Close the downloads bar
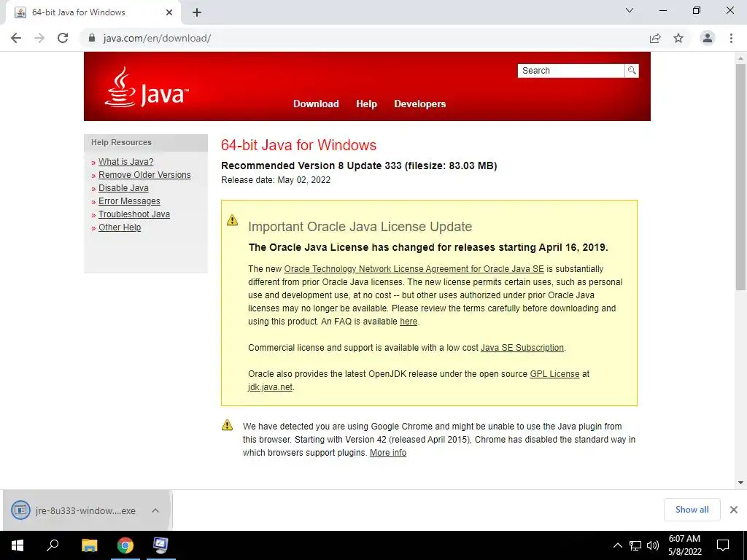This screenshot has height=560, width=747. click(x=734, y=510)
